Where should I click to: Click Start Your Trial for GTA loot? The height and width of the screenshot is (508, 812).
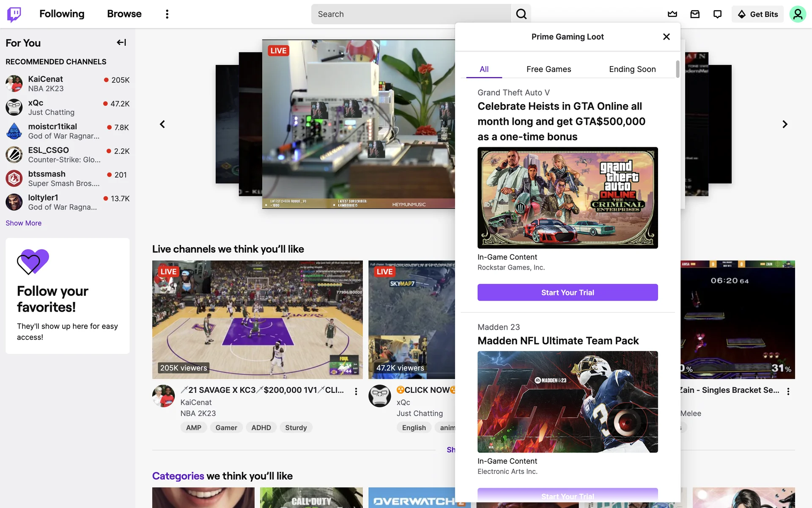[568, 293]
